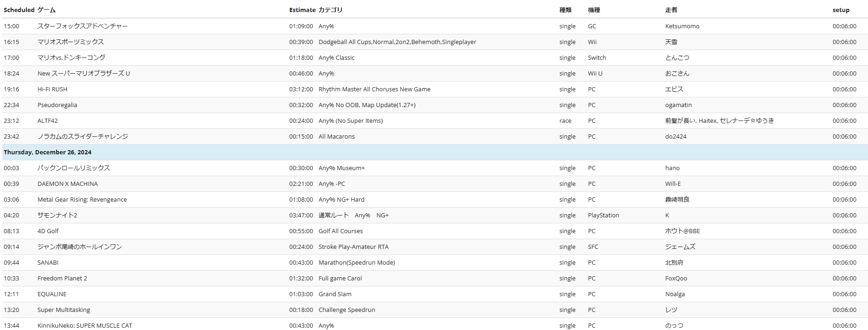Click the Any% Museum+ category cell
This screenshot has height=330, width=868.
click(342, 168)
